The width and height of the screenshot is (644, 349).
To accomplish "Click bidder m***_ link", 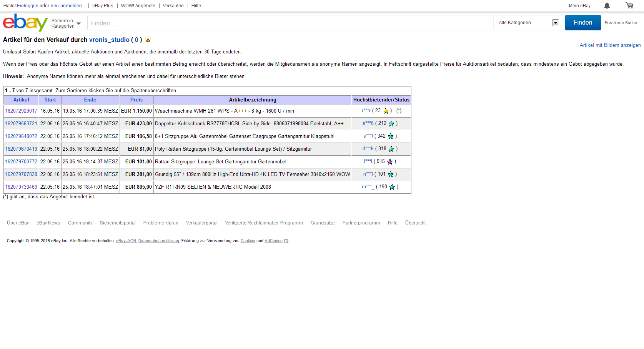I will point(368,187).
